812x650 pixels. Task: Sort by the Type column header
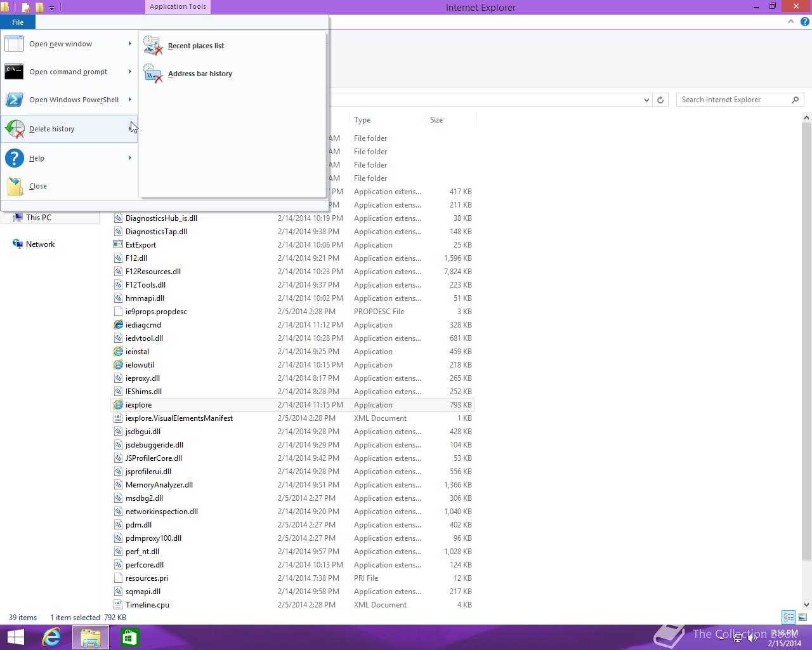click(x=388, y=120)
